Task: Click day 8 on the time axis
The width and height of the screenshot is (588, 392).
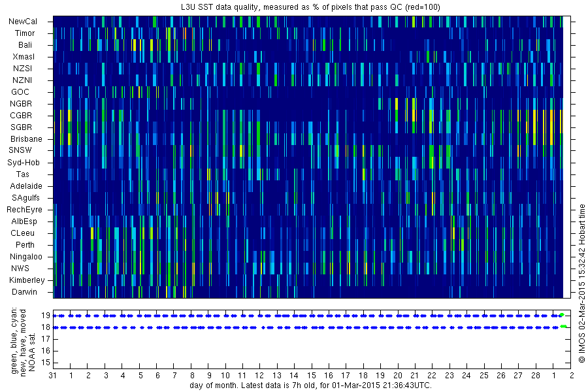Action: 192,376
